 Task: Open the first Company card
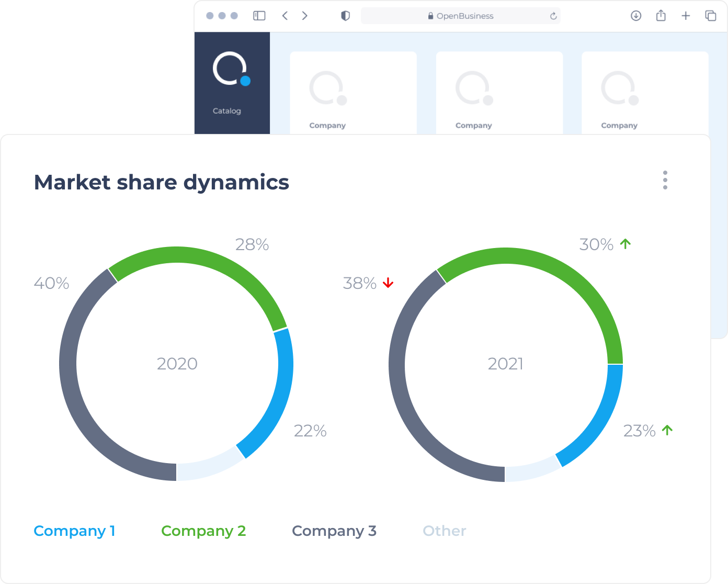[x=353, y=93]
